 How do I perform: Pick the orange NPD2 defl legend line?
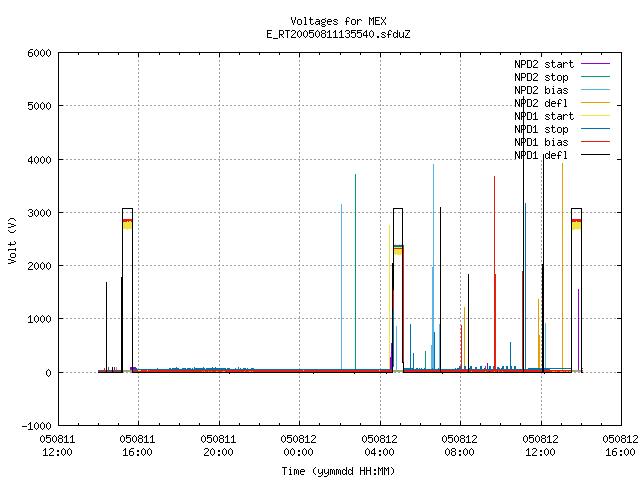pyautogui.click(x=596, y=103)
